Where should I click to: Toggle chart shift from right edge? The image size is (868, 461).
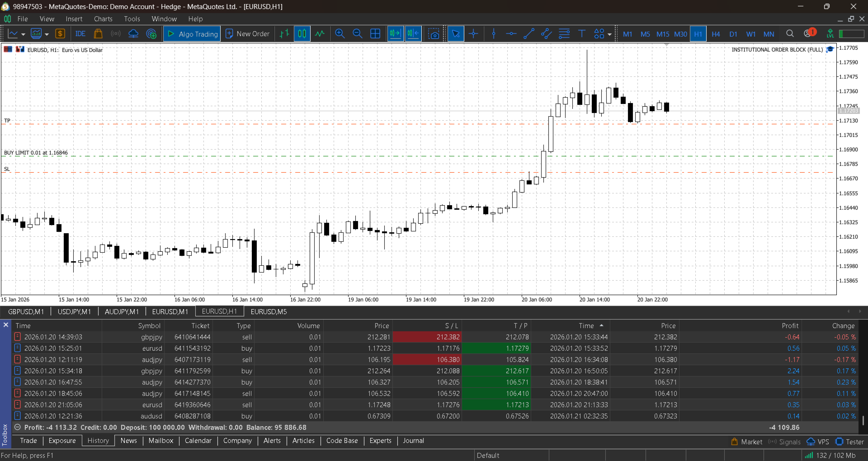coord(413,34)
